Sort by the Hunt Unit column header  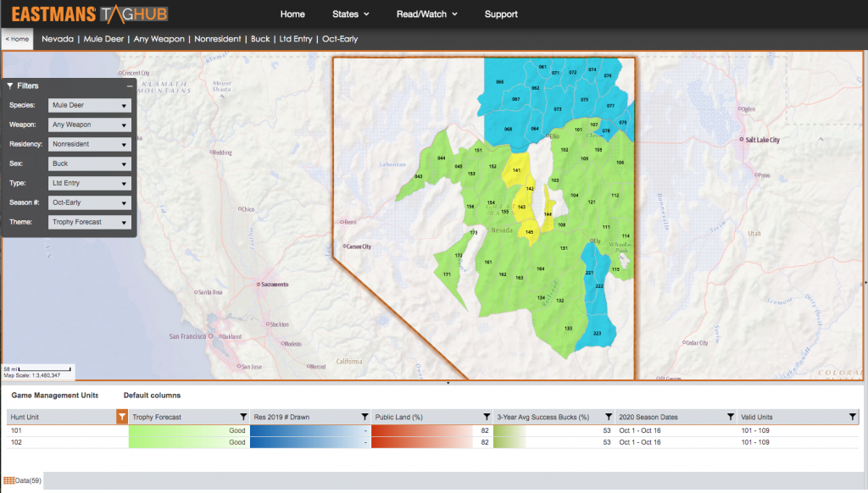tap(25, 417)
